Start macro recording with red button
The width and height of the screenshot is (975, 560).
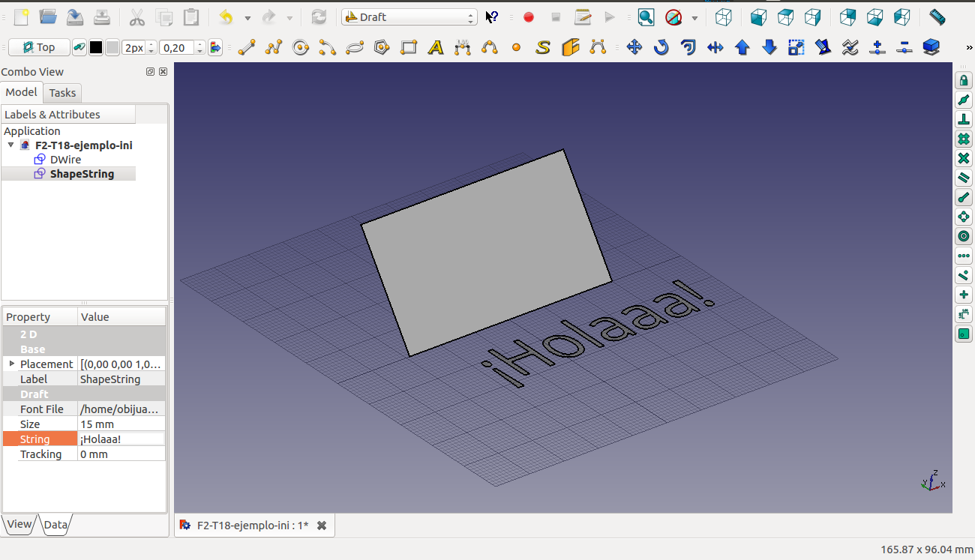[529, 17]
